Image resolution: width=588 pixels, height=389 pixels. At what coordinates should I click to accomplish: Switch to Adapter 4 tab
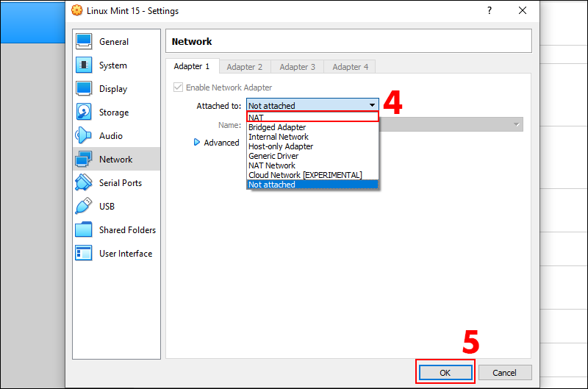tap(351, 67)
